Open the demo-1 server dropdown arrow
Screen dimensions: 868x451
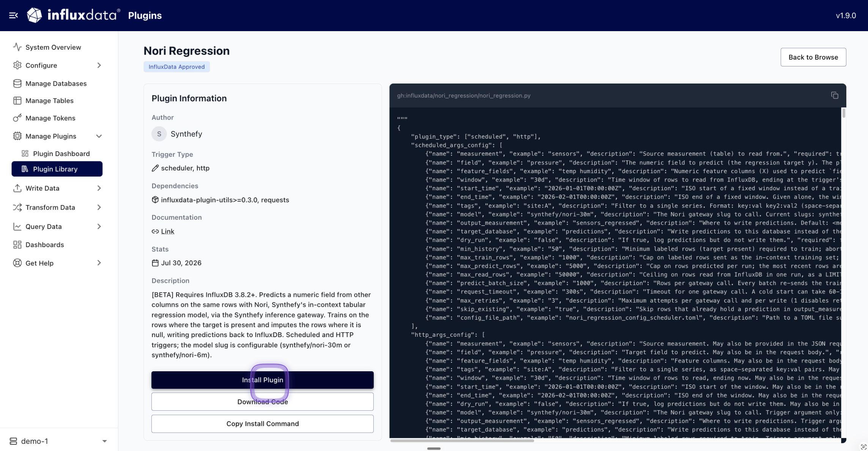tap(104, 441)
